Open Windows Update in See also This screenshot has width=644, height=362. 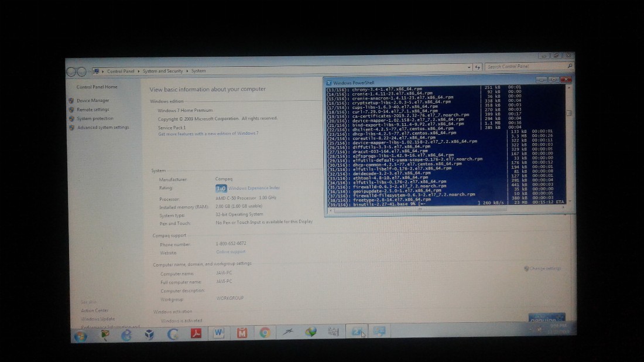pos(98,319)
